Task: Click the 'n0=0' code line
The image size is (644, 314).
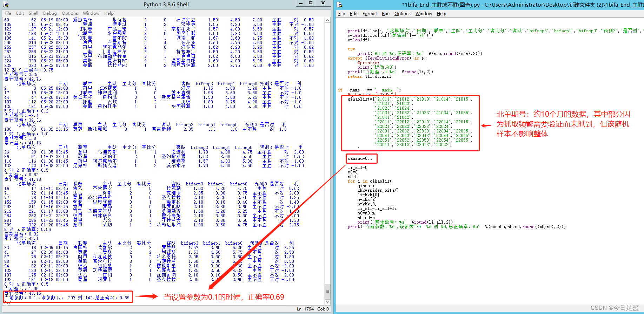Action: (x=352, y=177)
